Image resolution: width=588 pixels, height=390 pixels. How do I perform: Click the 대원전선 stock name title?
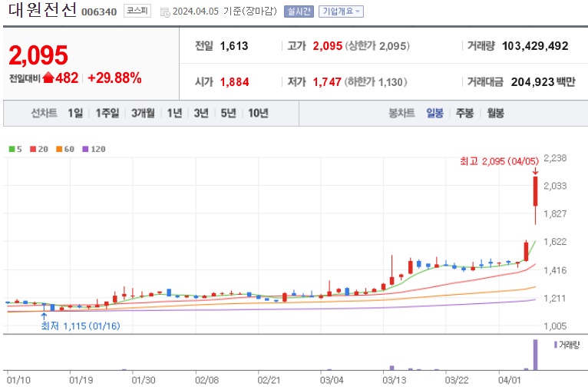coord(42,10)
